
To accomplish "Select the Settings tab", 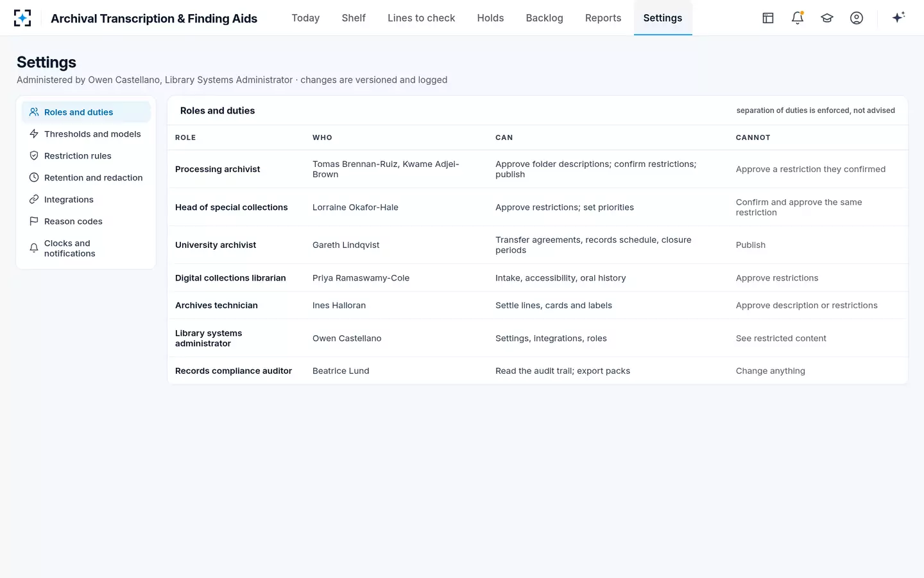I will tap(663, 18).
